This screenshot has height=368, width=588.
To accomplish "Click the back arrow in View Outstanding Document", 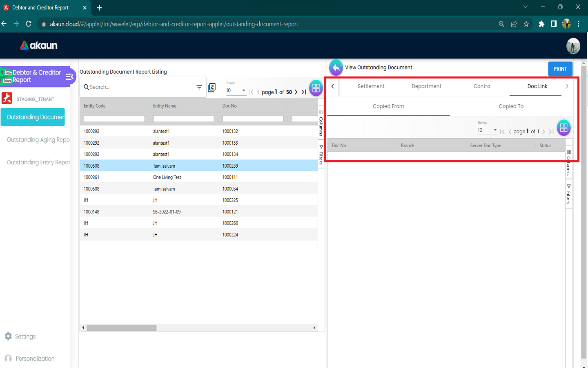I will [x=336, y=68].
